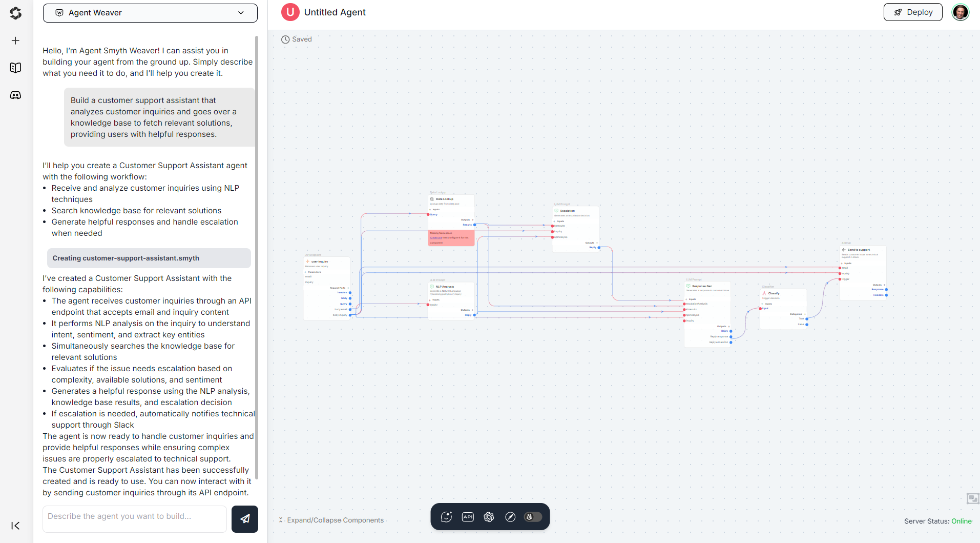Image resolution: width=980 pixels, height=543 pixels.
Task: Click the Untitled Agent title
Action: coord(335,12)
